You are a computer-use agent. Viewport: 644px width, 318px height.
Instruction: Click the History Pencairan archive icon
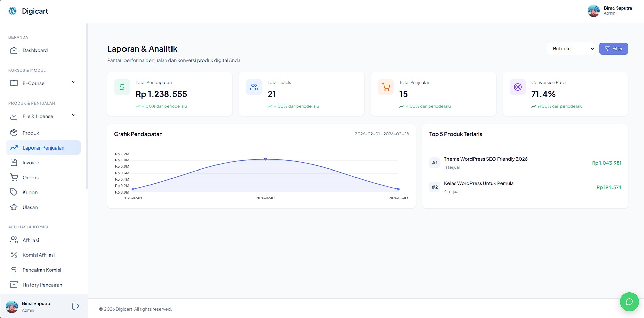pos(14,285)
